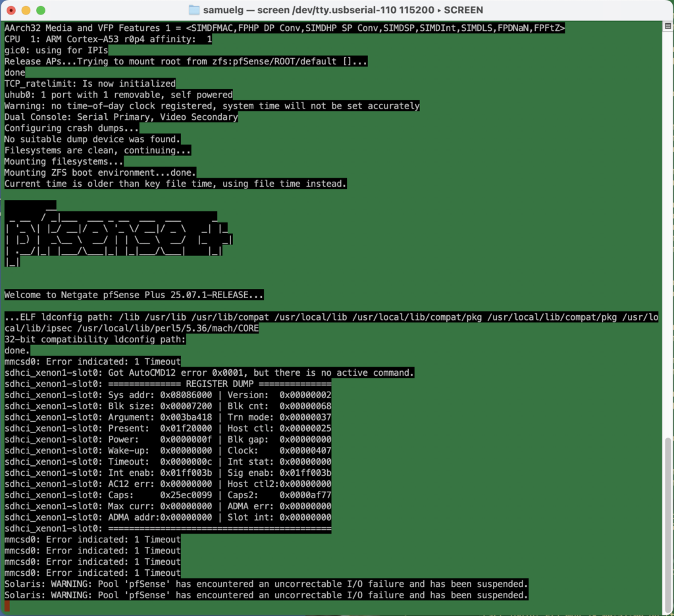Click the '32-bit compatibility ldconfig path:' line
This screenshot has width=674, height=616.
pyautogui.click(x=95, y=340)
